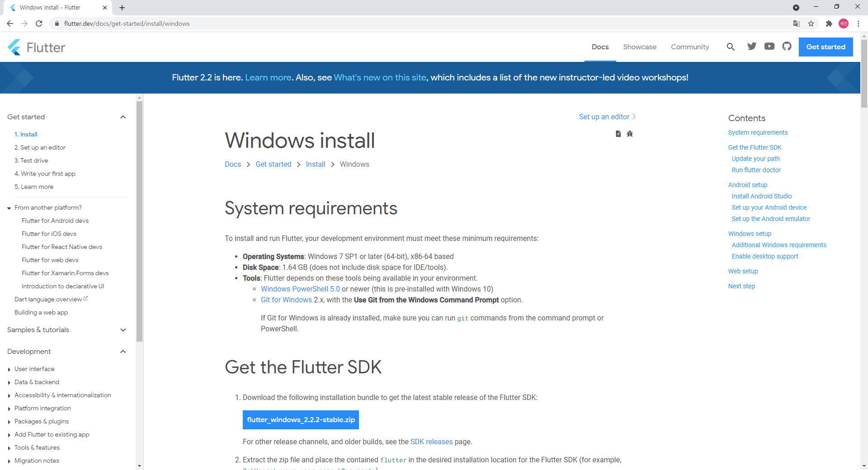The width and height of the screenshot is (868, 470).
Task: Open the Community nav item
Action: [x=690, y=47]
